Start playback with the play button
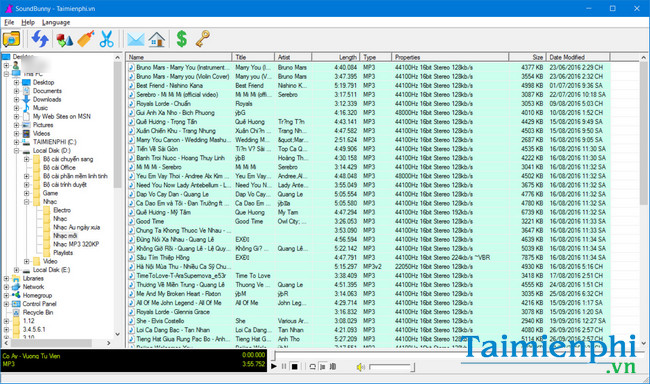Screen dimensions: 650x384 click(x=274, y=367)
